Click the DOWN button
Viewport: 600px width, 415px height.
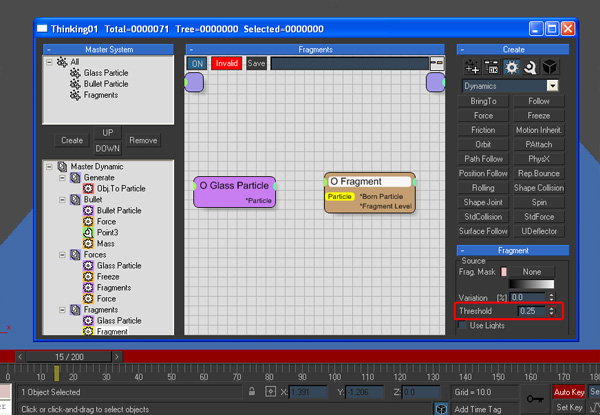pyautogui.click(x=108, y=148)
